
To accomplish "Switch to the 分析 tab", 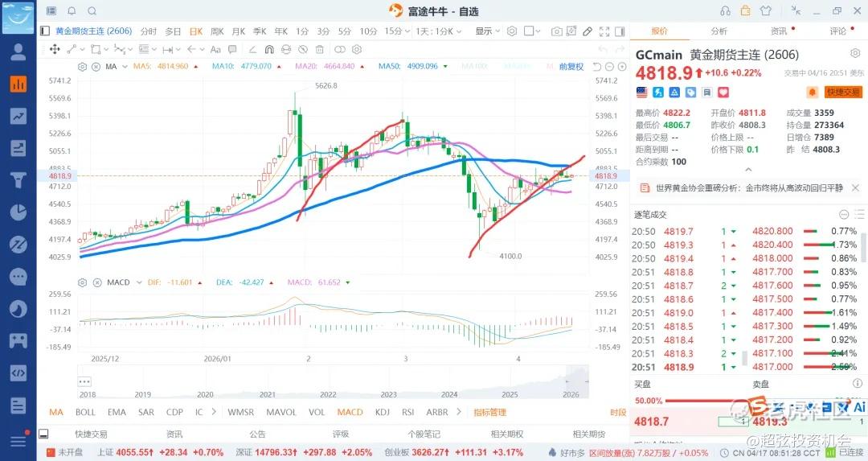I will tap(719, 31).
